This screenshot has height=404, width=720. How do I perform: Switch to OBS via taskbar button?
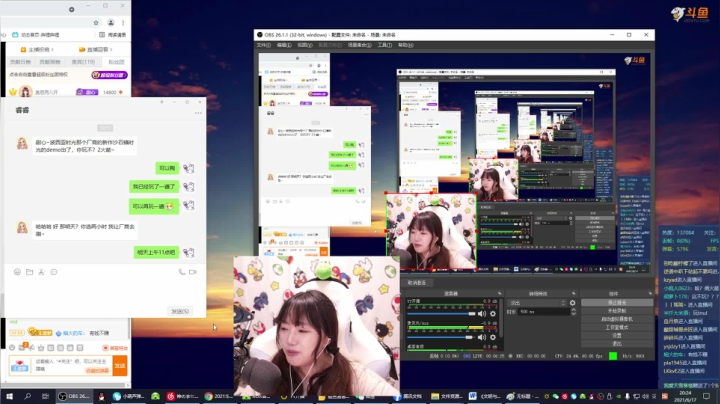pyautogui.click(x=73, y=396)
